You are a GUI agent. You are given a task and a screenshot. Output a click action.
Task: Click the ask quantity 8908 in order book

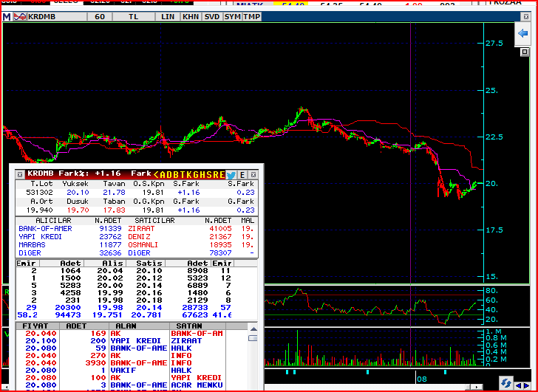point(197,271)
